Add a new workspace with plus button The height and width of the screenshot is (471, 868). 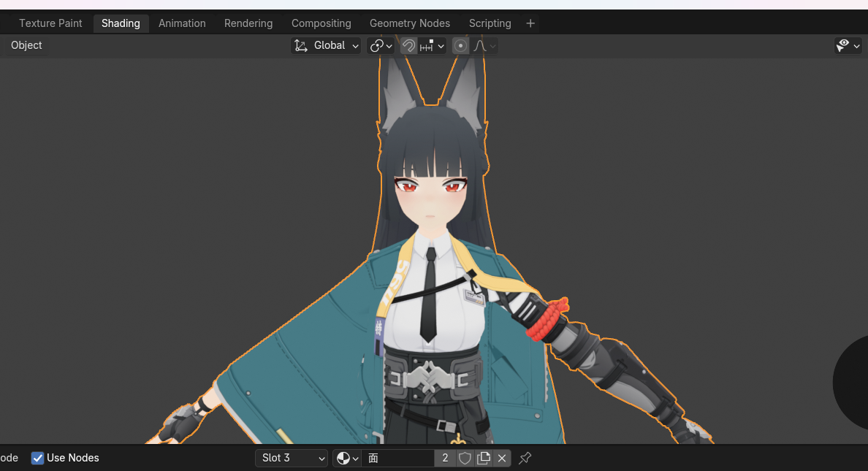click(530, 23)
